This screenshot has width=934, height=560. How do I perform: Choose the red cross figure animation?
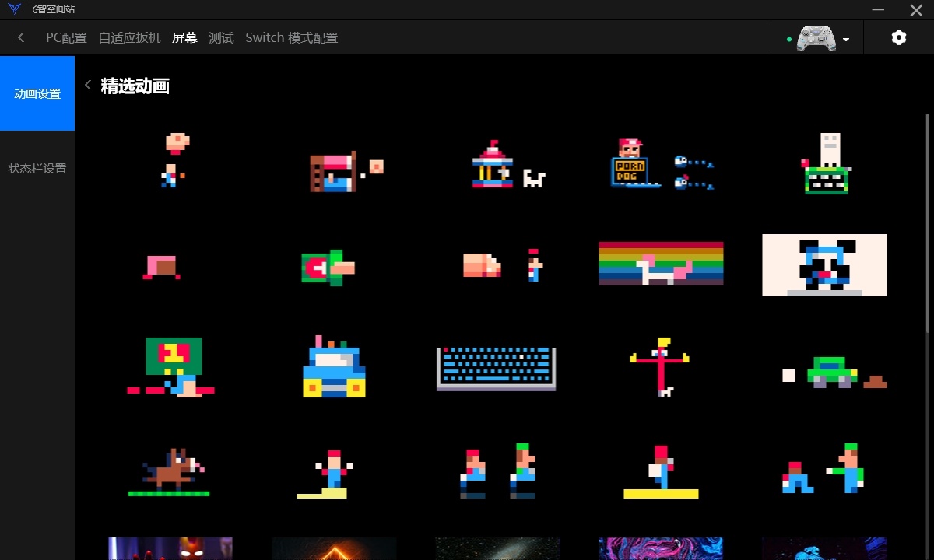661,368
